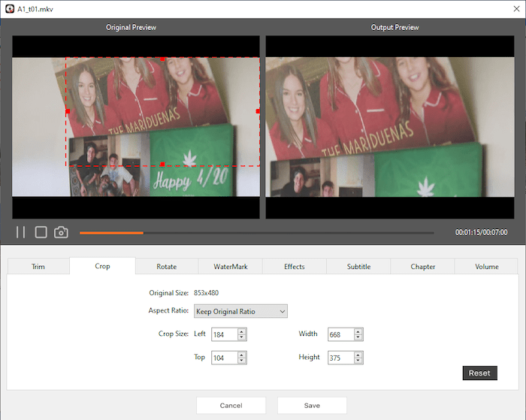
Task: Click the app logo icon in title bar
Action: coord(9,8)
